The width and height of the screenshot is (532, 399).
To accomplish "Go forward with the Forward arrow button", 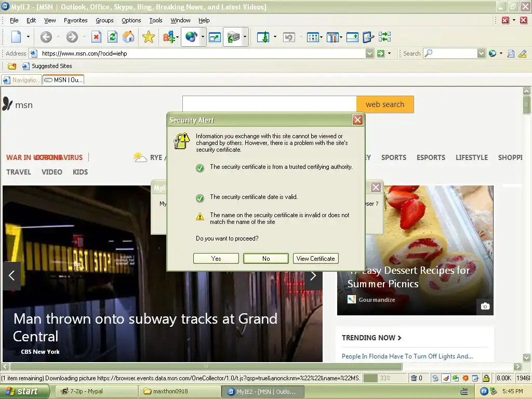I will [72, 37].
